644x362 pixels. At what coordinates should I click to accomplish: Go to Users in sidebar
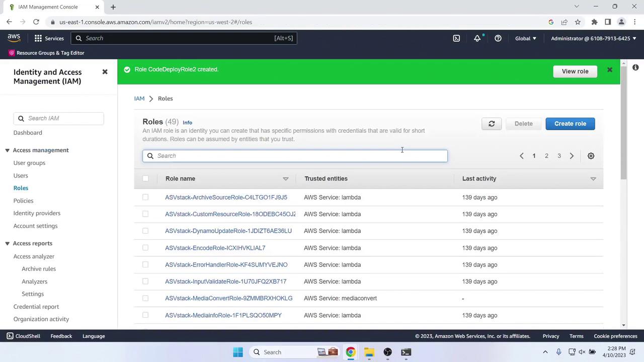tap(21, 175)
